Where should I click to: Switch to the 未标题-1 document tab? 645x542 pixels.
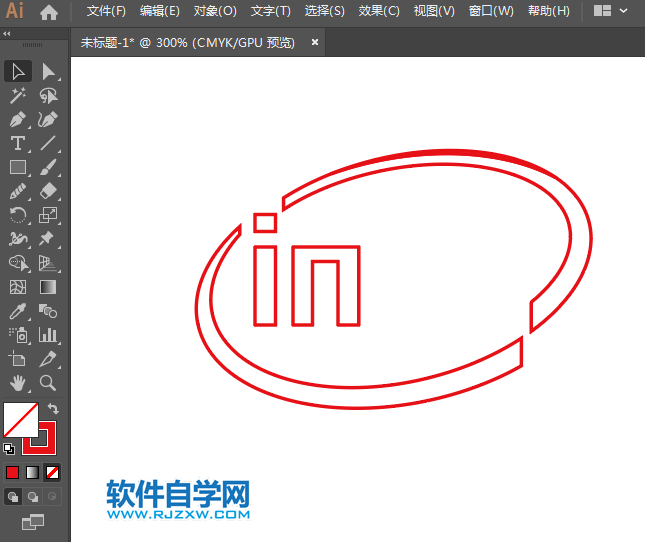188,42
